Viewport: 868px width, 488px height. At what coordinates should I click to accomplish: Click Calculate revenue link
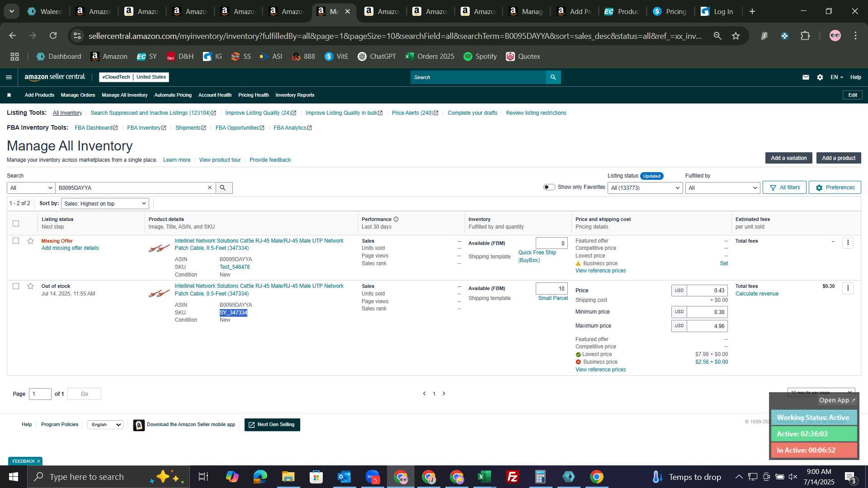pyautogui.click(x=757, y=294)
